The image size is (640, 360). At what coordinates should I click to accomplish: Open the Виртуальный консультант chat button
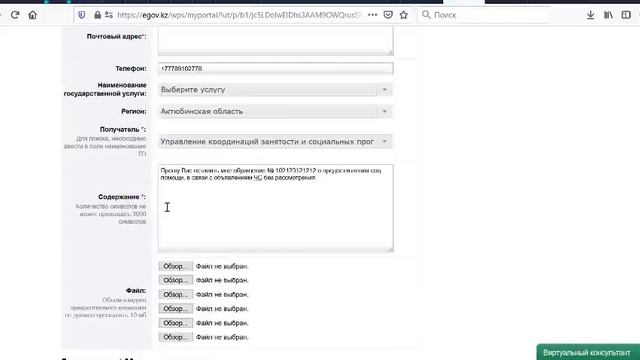tap(588, 352)
